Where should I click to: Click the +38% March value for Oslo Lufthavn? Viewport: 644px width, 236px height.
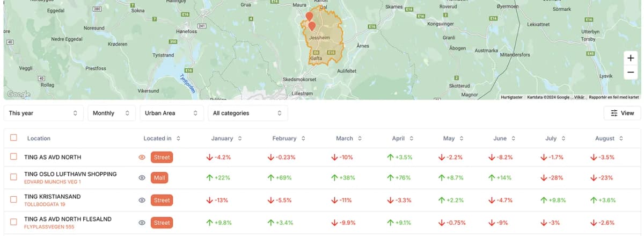344,178
